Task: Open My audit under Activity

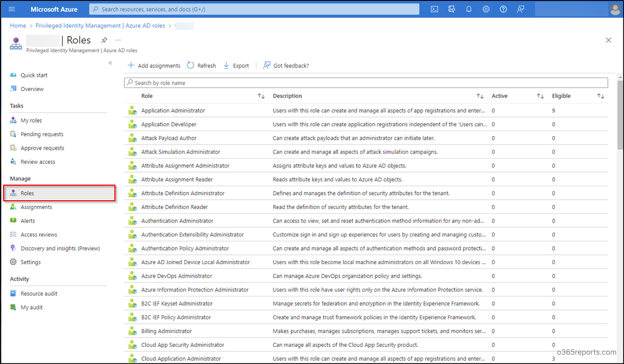Action: pyautogui.click(x=32, y=307)
